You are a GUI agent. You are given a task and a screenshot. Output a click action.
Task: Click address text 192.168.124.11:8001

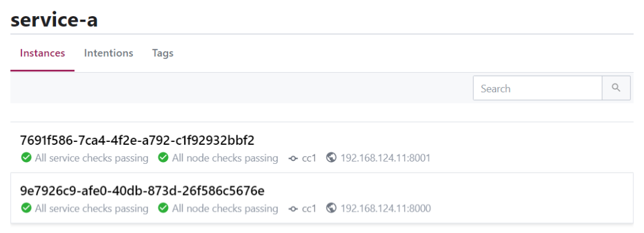tap(385, 158)
